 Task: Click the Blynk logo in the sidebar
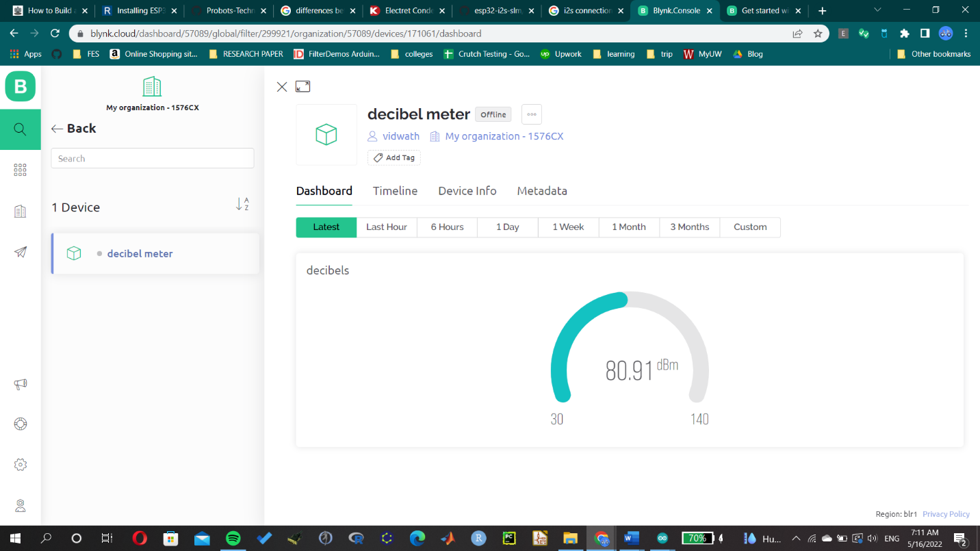click(21, 86)
